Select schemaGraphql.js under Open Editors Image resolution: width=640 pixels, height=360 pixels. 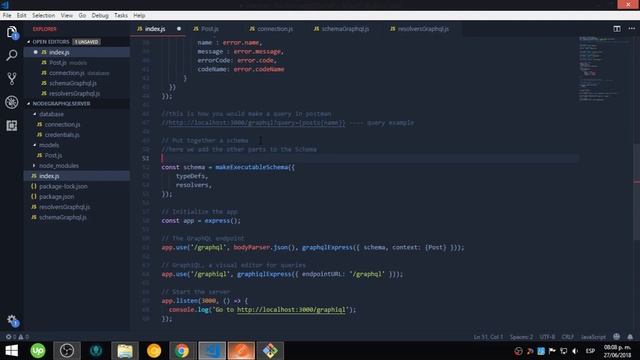tap(77, 83)
